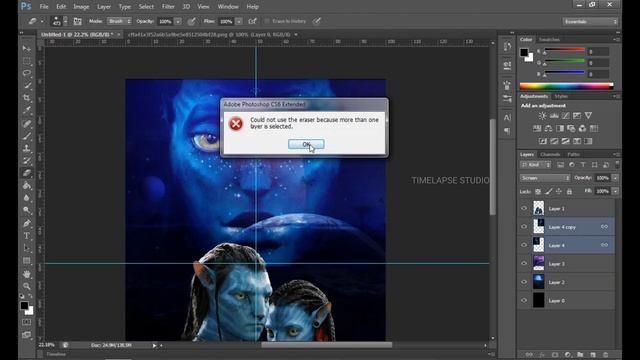
Task: Select the Zoom tool in toolbox
Action: click(27, 286)
